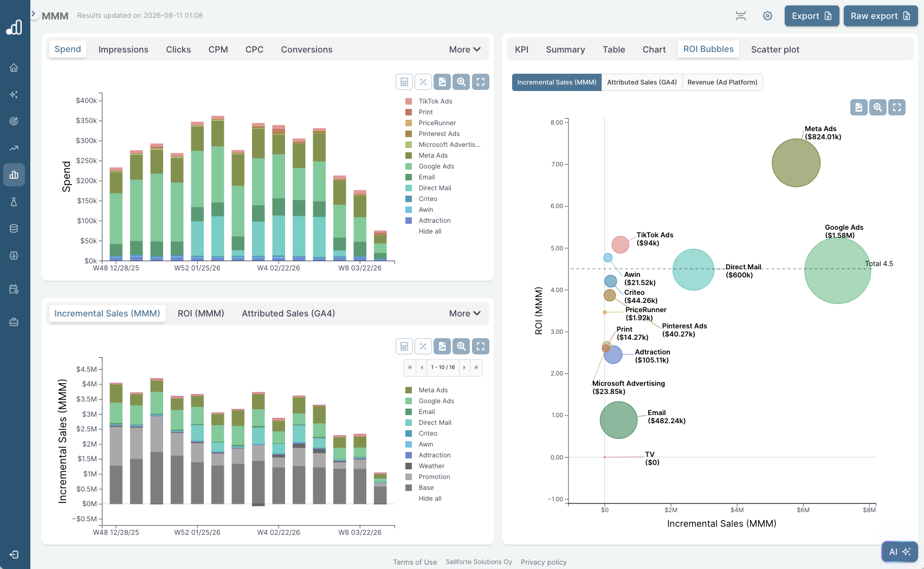924x569 pixels.
Task: Open the flask experiments sidebar icon
Action: [x=14, y=202]
